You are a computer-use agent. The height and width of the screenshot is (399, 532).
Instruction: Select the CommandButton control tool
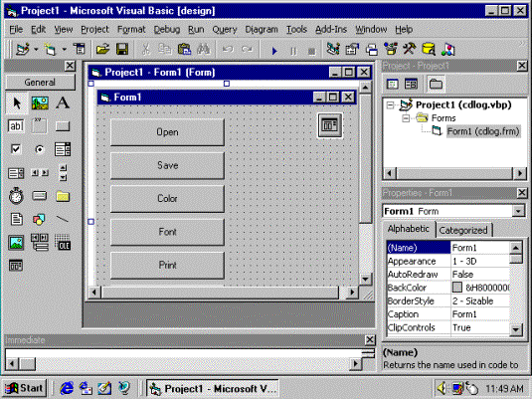pyautogui.click(x=63, y=126)
